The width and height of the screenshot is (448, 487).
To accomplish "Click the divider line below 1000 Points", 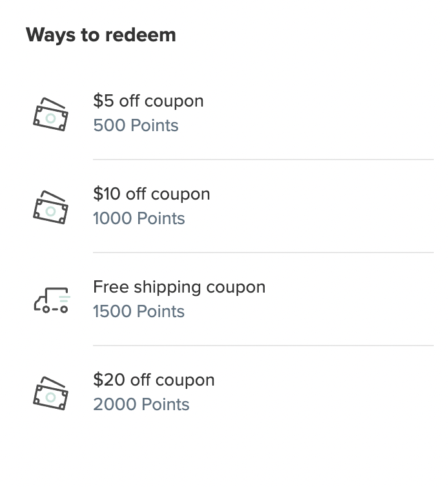I will coord(263,253).
